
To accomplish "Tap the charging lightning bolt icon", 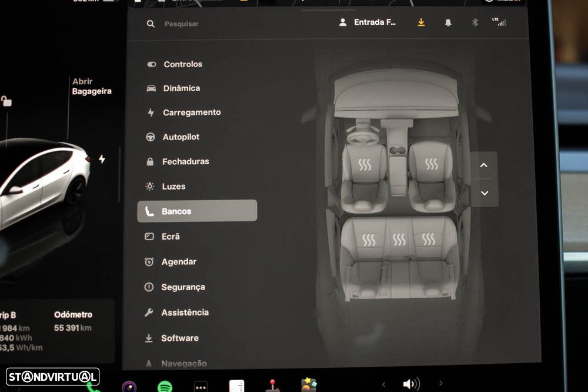I will (102, 159).
